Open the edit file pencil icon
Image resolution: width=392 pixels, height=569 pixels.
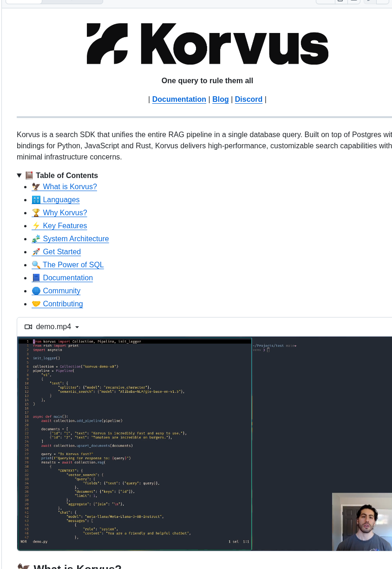click(x=369, y=1)
